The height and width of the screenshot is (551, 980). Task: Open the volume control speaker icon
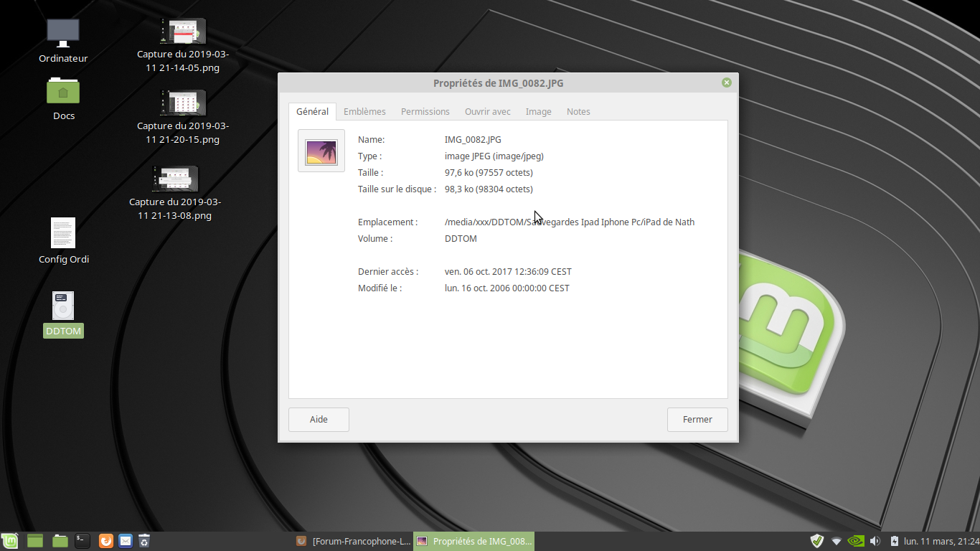click(x=875, y=541)
